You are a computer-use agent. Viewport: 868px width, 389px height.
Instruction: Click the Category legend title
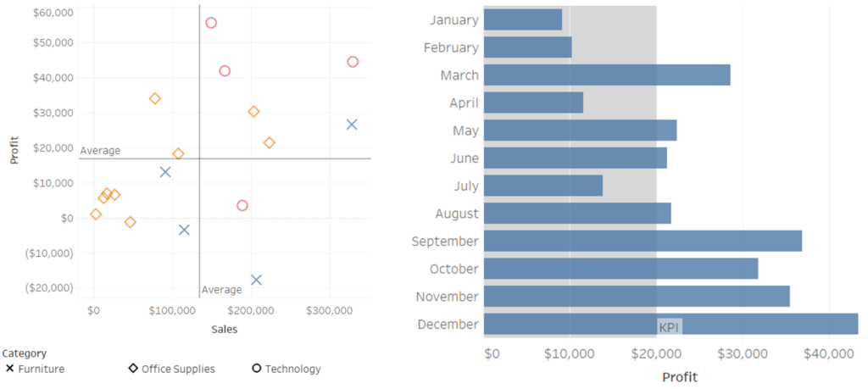(x=25, y=353)
